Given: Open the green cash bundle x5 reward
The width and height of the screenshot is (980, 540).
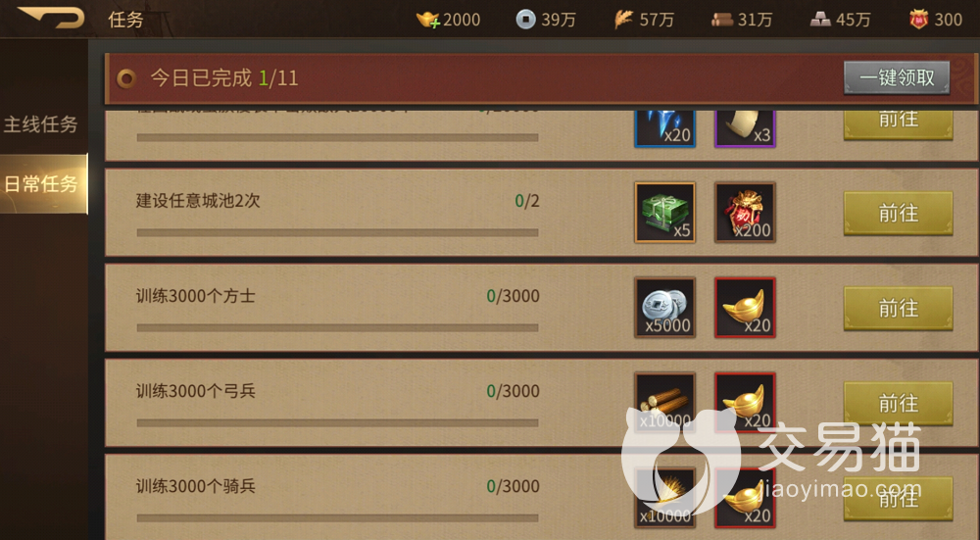Looking at the screenshot, I should coord(665,213).
